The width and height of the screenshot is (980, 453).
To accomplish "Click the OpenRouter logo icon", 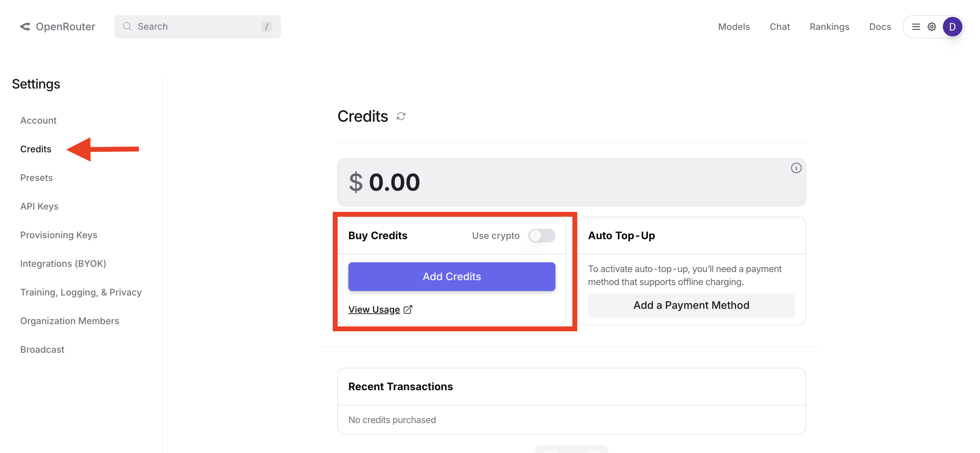I will pyautogui.click(x=25, y=27).
